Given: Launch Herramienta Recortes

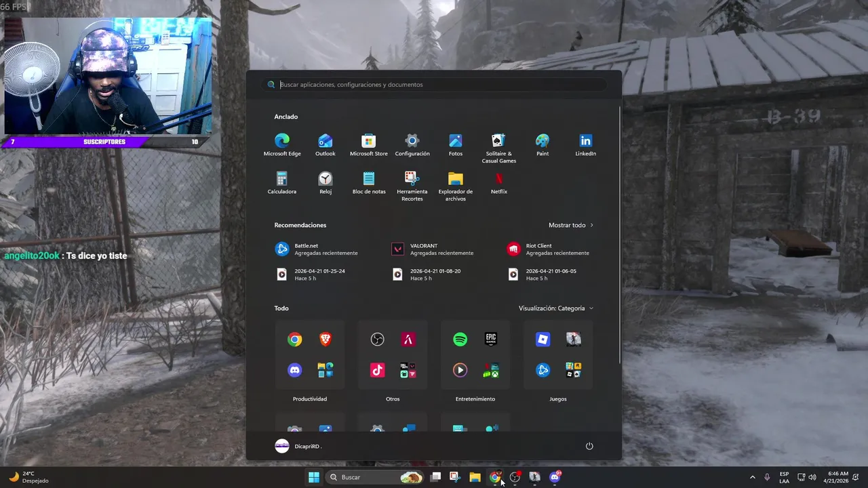Looking at the screenshot, I should [412, 186].
